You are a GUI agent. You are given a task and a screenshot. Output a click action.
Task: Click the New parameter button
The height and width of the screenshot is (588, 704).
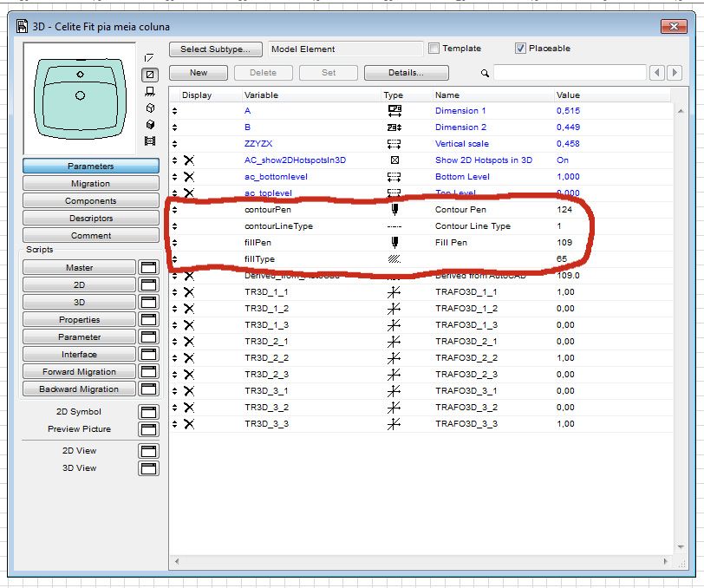(199, 73)
